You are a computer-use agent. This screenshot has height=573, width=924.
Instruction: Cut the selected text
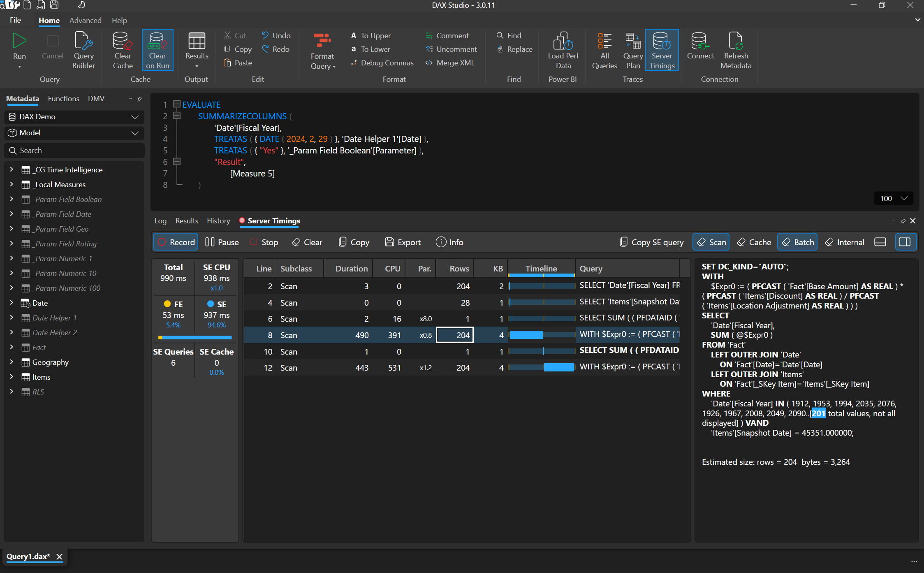235,35
